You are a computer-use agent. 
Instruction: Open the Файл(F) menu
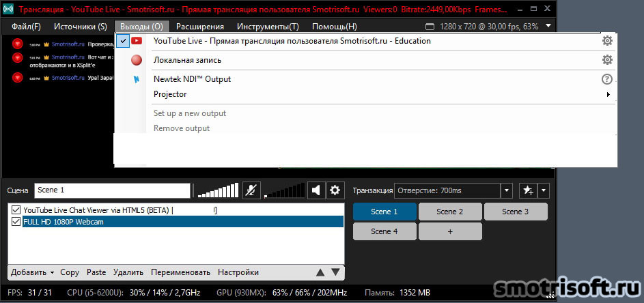26,27
